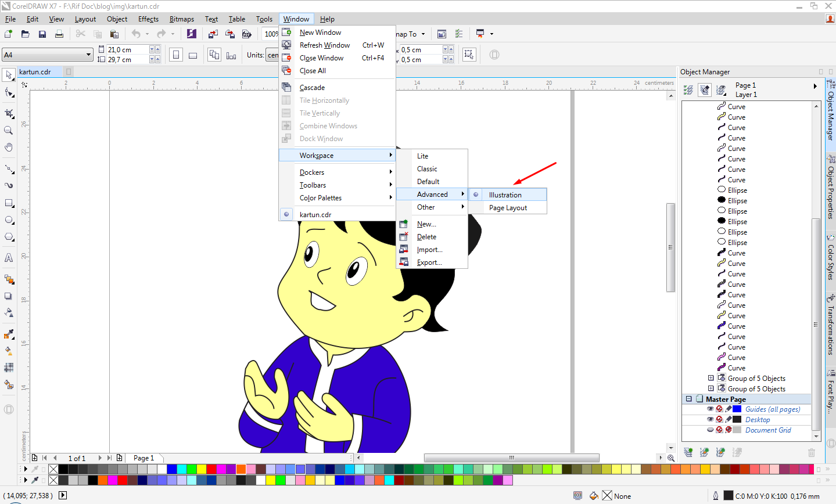
Task: Collapse the Master Page tree entry
Action: point(689,399)
